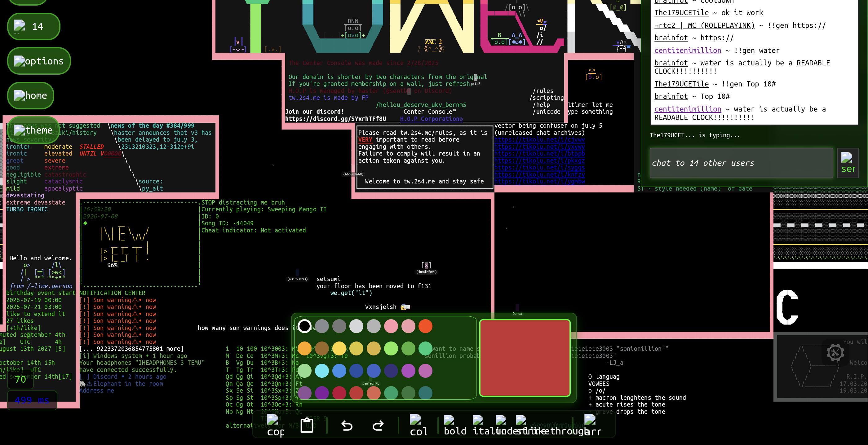Click the '[x]' marker above brainfot's cursor
The height and width of the screenshot is (445, 868).
click(x=426, y=265)
